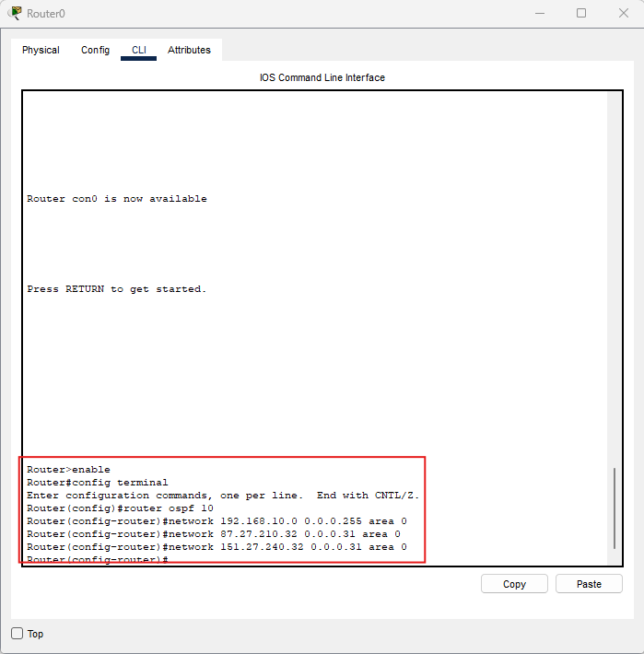The height and width of the screenshot is (654, 644).
Task: Click the 'IOS Command Line Interface' heading
Action: tap(322, 77)
